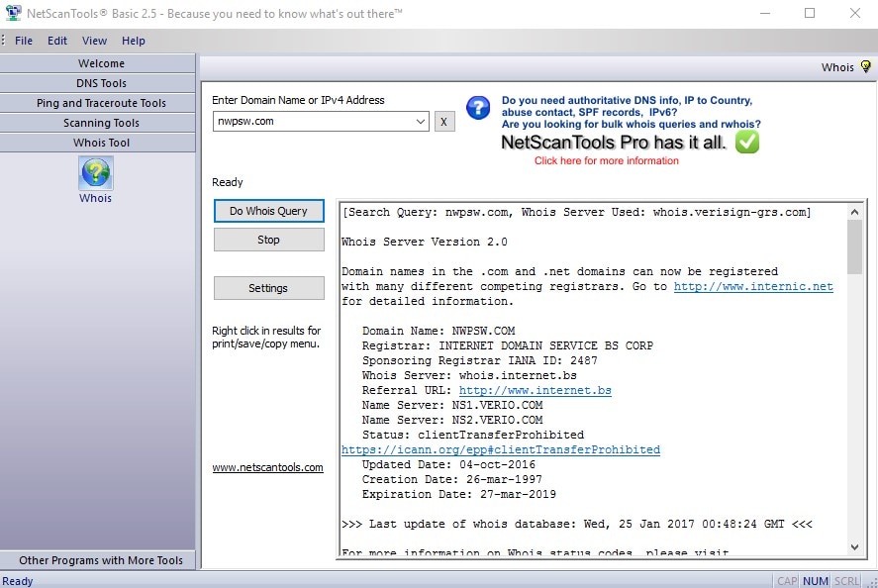Click the NUM indicator in status bar
The height and width of the screenshot is (588, 878).
point(816,581)
